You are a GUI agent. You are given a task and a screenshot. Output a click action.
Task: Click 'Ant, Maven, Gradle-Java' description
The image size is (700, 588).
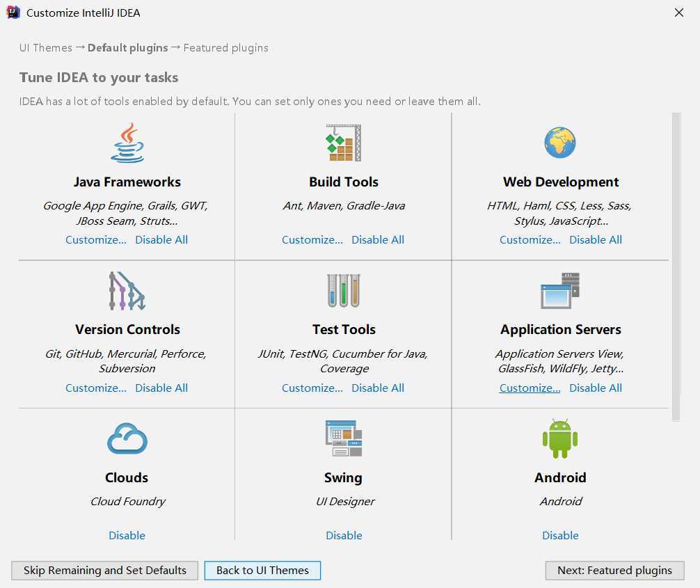pyautogui.click(x=344, y=206)
